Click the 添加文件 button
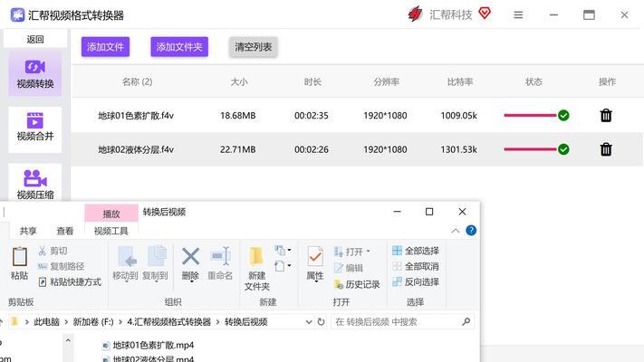644x362 pixels. (x=105, y=47)
